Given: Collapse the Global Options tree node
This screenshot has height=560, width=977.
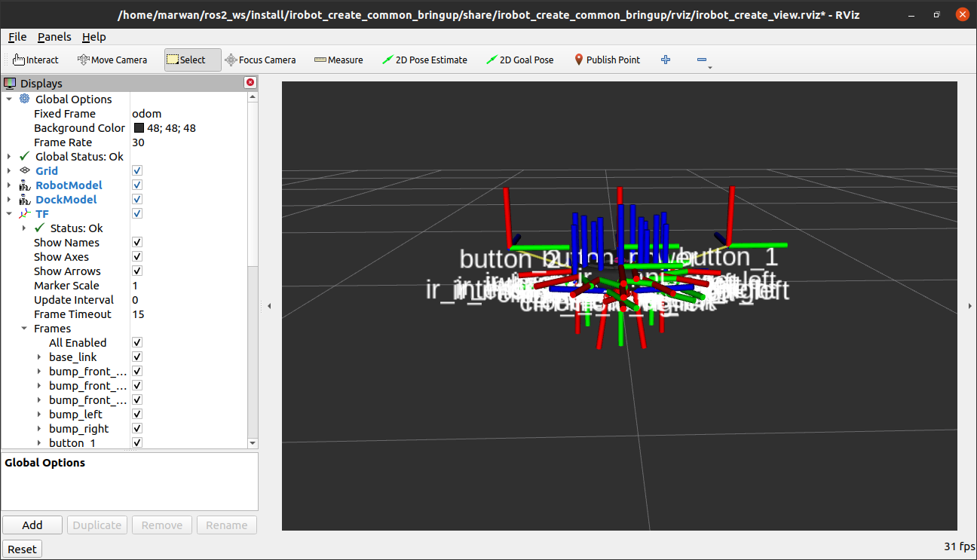Looking at the screenshot, I should (x=9, y=99).
